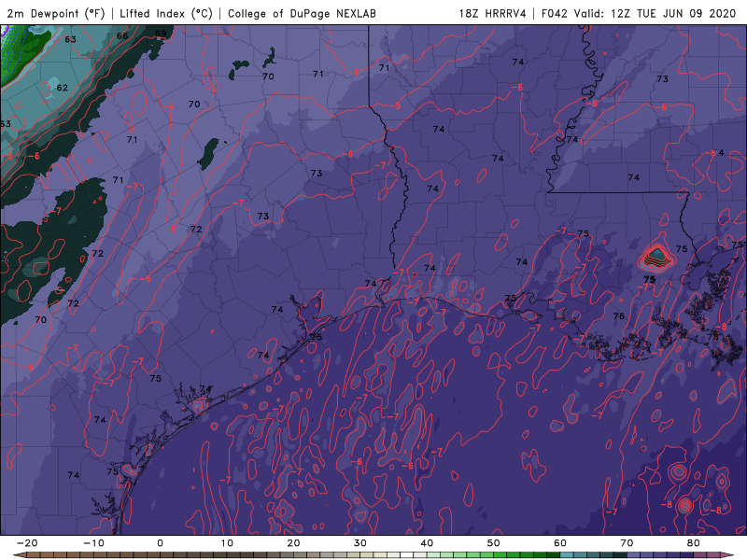Click the "62" dewpoint value on the map
Screen dimensions: 747x560
pyautogui.click(x=62, y=88)
